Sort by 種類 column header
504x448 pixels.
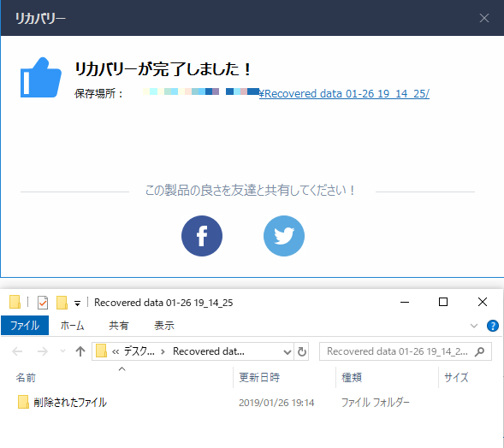[x=352, y=377]
